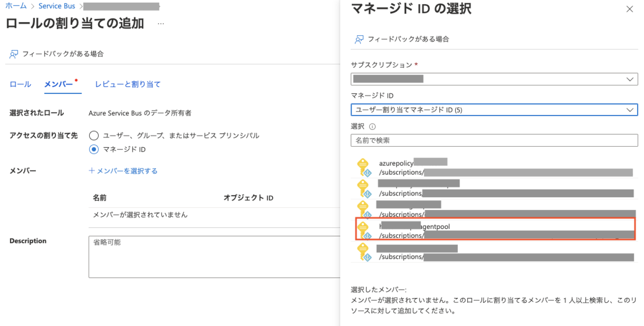Expand the サブスクリプション dropdown

494,79
